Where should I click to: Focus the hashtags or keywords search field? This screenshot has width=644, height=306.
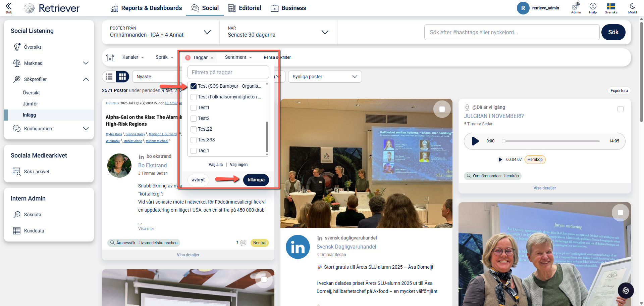512,32
